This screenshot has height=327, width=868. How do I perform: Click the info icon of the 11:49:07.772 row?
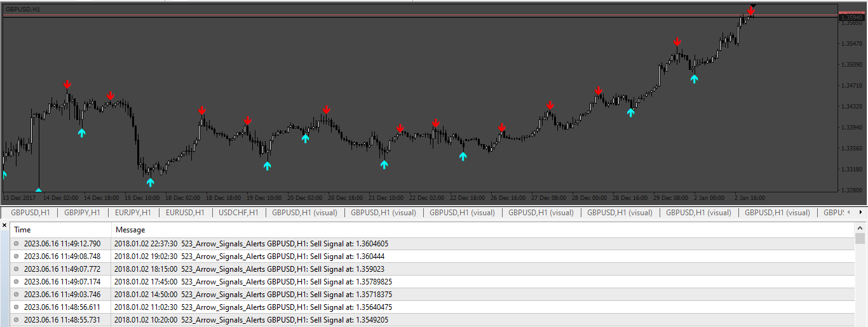17,269
